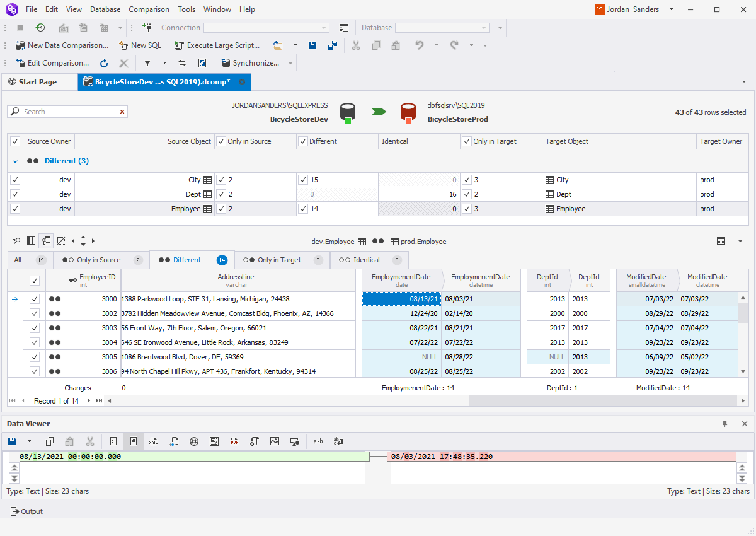Image resolution: width=756 pixels, height=536 pixels.
Task: Click the find-in-grid search icon
Action: (x=15, y=241)
